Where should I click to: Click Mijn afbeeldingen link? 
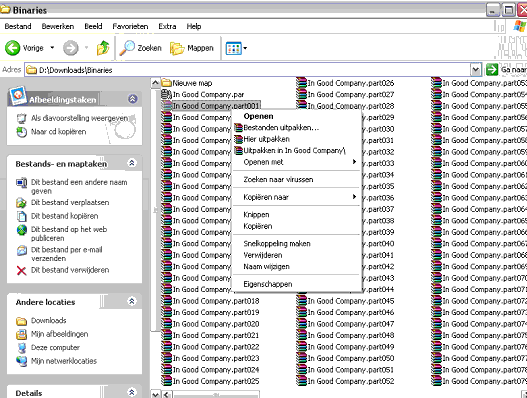point(59,334)
